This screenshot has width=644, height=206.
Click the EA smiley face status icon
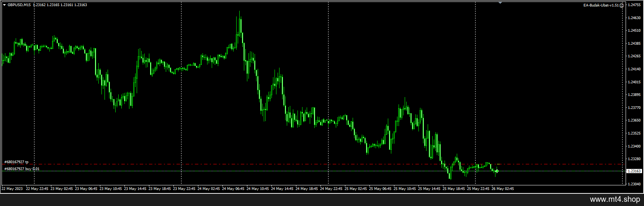click(x=621, y=5)
